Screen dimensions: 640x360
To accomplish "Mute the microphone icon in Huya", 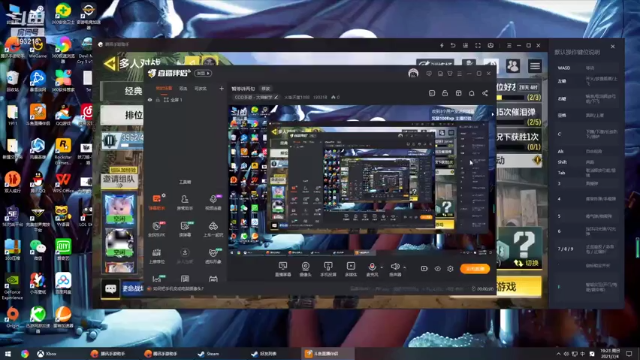I will (372, 267).
